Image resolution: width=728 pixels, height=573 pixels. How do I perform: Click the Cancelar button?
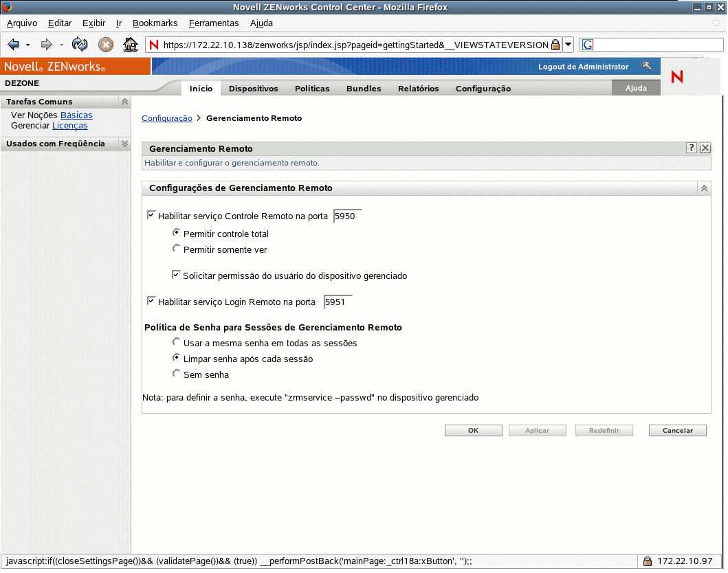point(677,431)
